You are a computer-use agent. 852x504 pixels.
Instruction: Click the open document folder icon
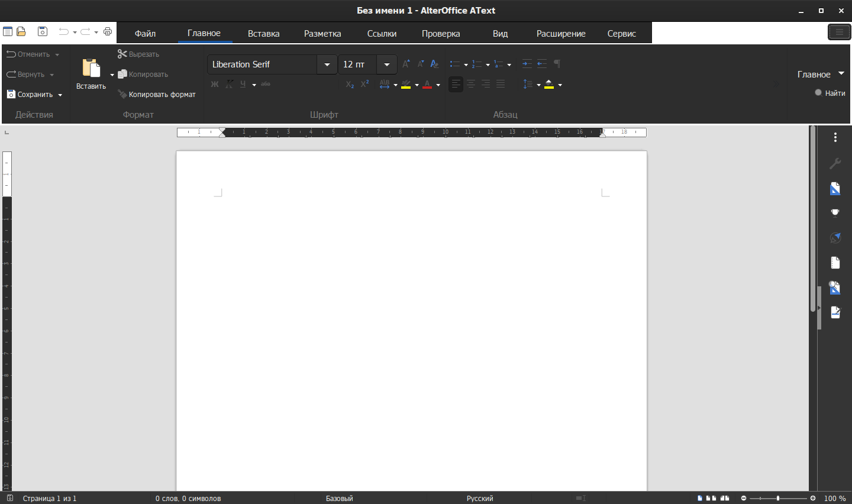21,32
